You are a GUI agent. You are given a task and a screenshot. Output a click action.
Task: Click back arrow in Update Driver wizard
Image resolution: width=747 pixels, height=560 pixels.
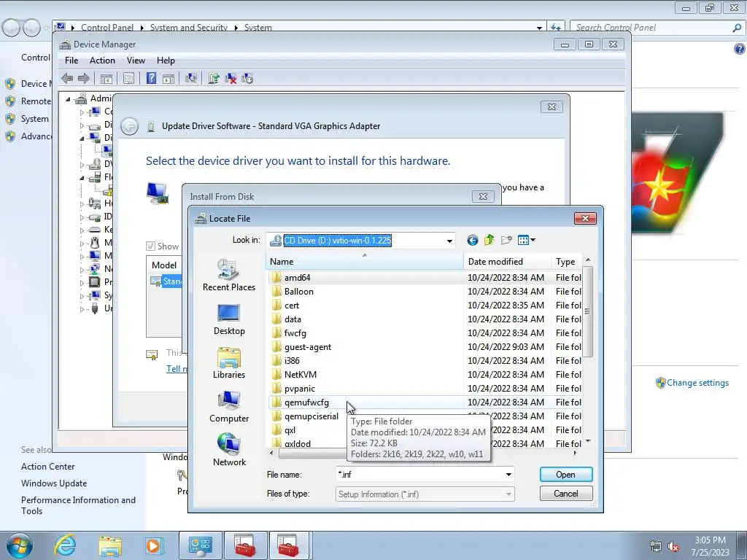tap(130, 126)
